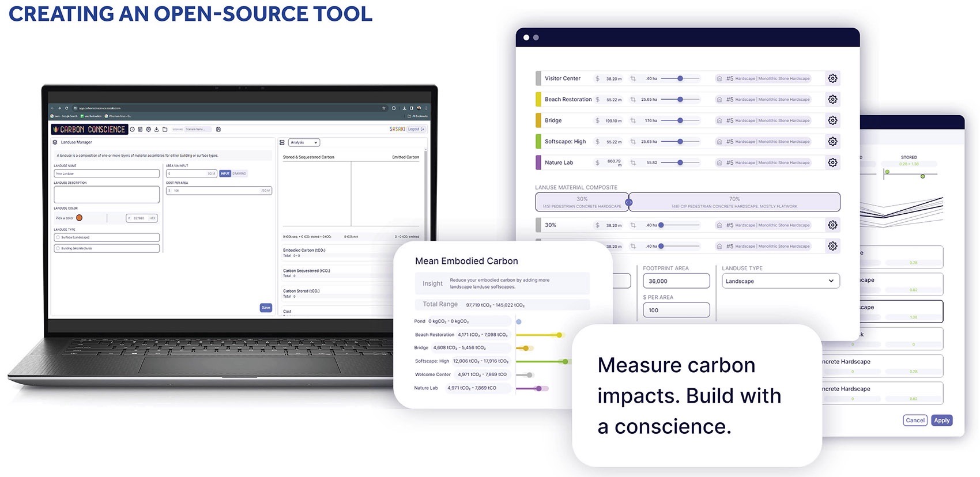Click the blue Save button in Landuse Manager
The image size is (980, 477).
[266, 308]
